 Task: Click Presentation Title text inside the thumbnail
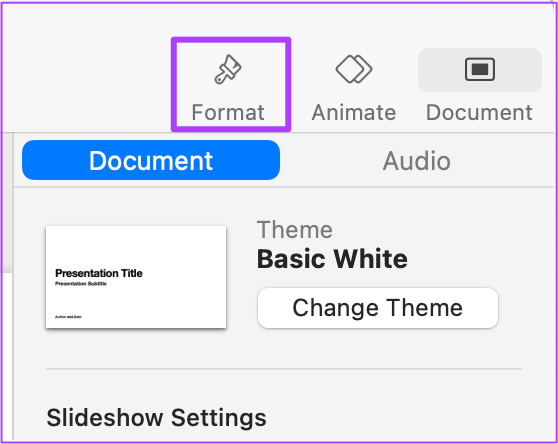click(x=99, y=273)
